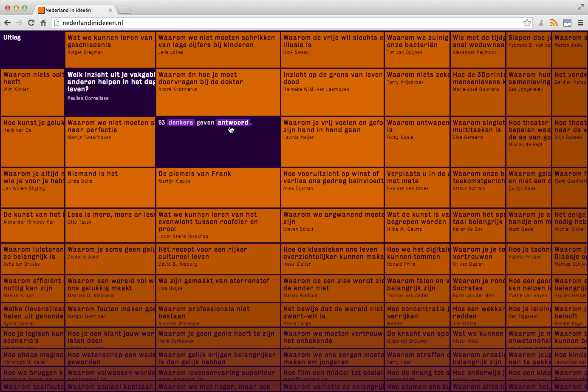
Task: Close the Nederland in ideeën tab
Action: [110, 10]
